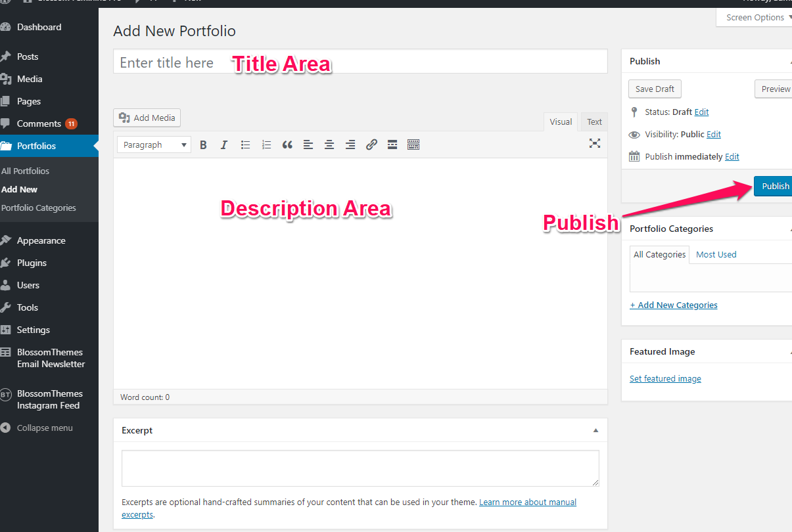Click the Users person icon
The height and width of the screenshot is (532, 792).
[5, 285]
